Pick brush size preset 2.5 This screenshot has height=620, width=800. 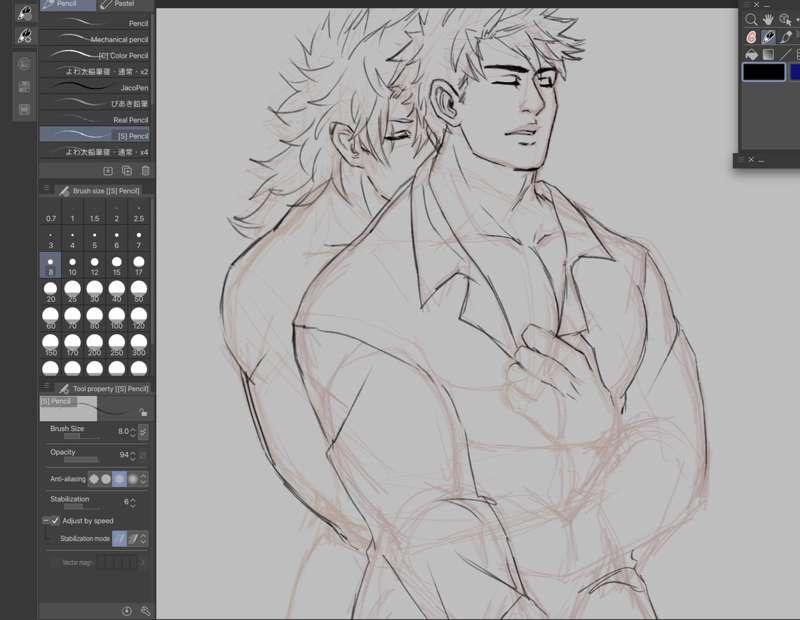pyautogui.click(x=139, y=213)
